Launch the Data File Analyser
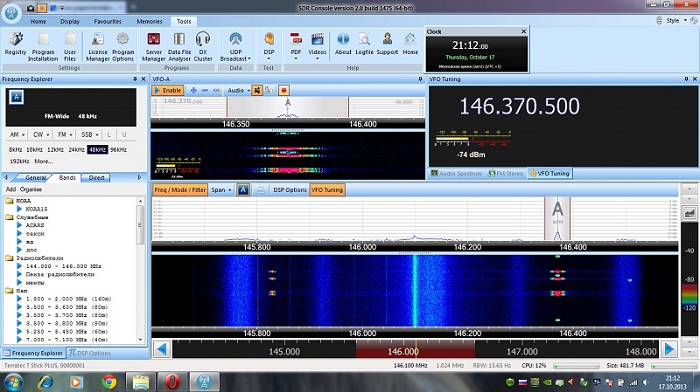This screenshot has width=700, height=392. 179,46
